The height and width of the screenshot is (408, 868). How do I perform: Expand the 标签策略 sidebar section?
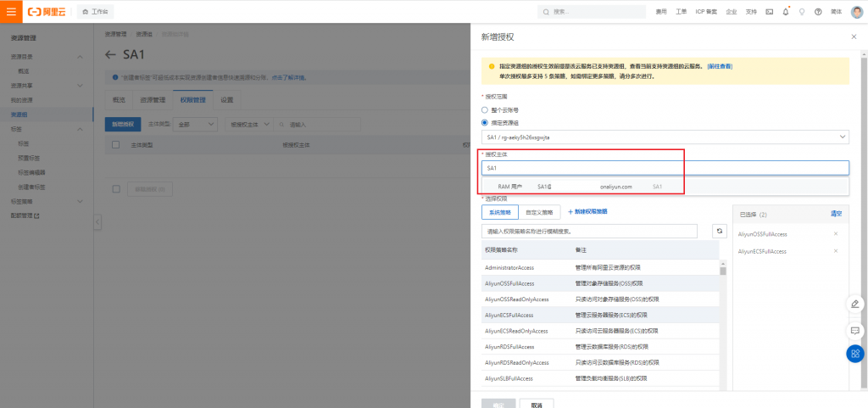click(80, 202)
